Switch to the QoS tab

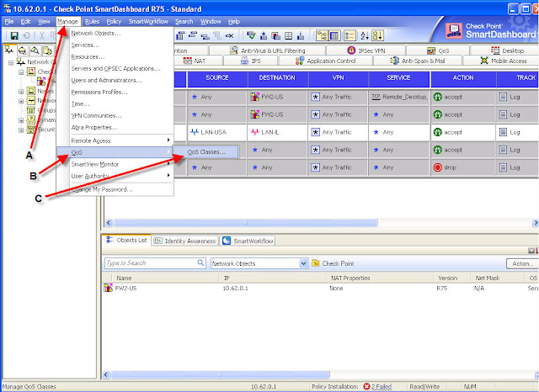(x=438, y=50)
